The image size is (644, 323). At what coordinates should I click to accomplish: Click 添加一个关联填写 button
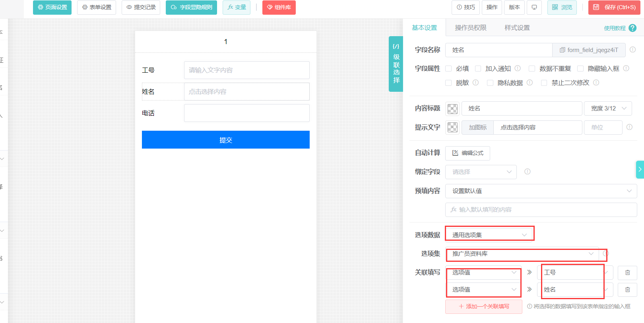(484, 307)
